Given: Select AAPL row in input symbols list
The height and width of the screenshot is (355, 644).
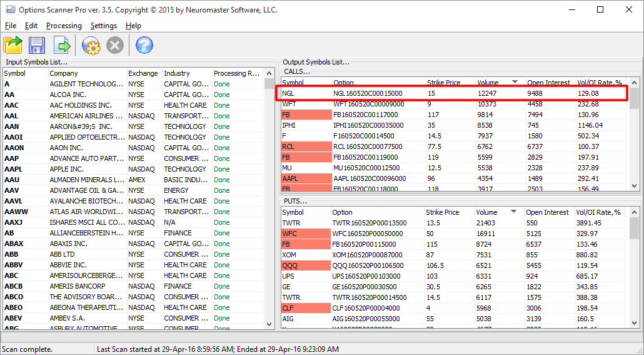Looking at the screenshot, I should tap(133, 169).
